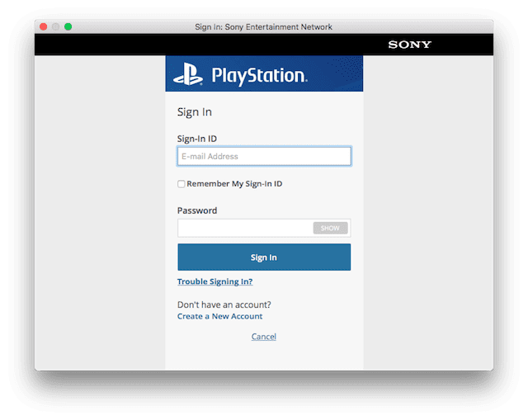Viewport: 528px width, 420px height.
Task: Click inside the Password input field
Action: 244,228
